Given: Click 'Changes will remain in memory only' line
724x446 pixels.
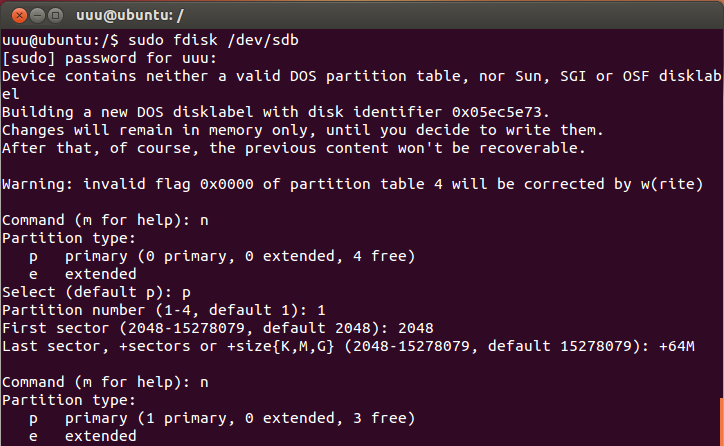Looking at the screenshot, I should (302, 130).
